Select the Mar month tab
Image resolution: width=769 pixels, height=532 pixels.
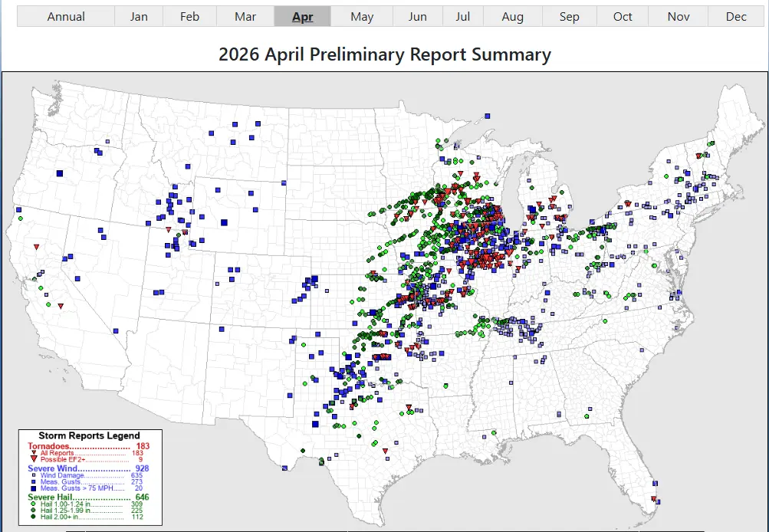click(x=245, y=17)
